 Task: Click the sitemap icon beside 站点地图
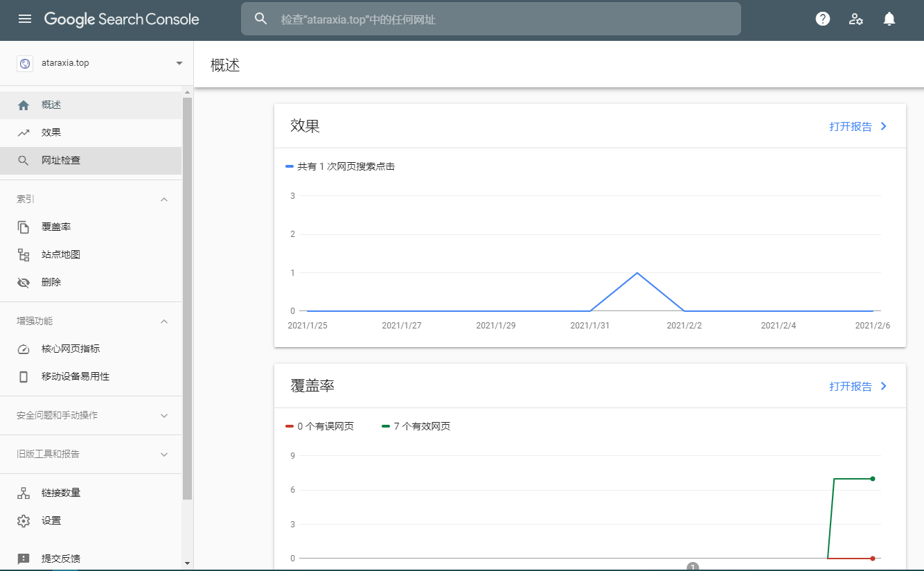[x=24, y=255]
